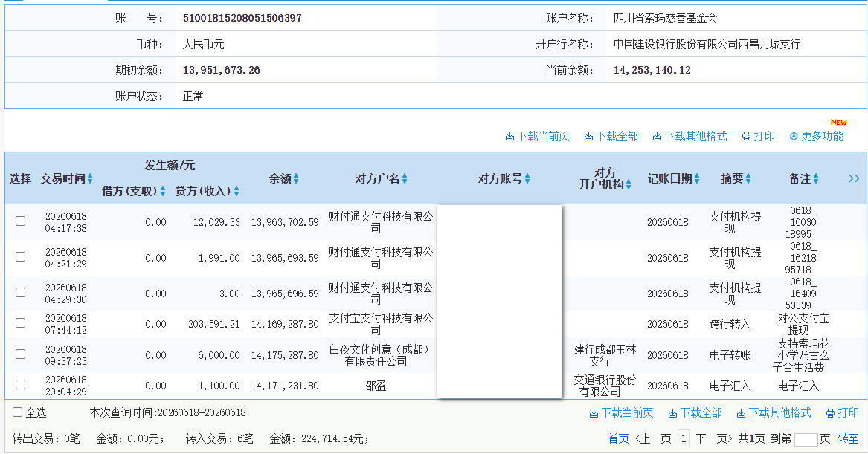Screen dimensions: 868x454
Task: Click top 下载当前页 download icon
Action: [509, 137]
